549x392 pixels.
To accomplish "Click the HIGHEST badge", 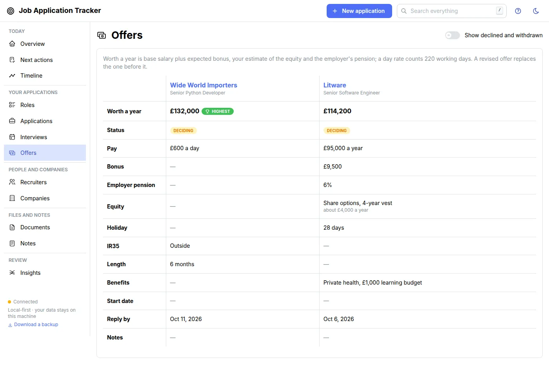I will (218, 111).
